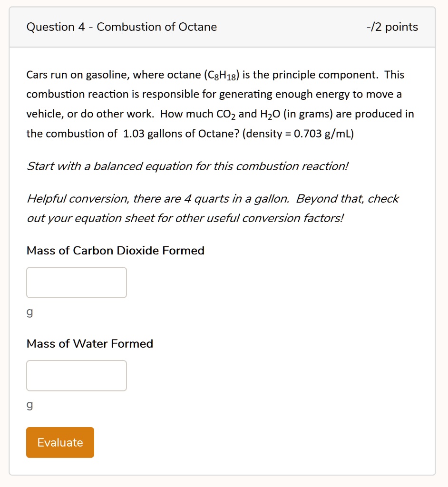Click the 'g' unit label under the first answer box
The height and width of the screenshot is (487, 448).
coord(29,312)
